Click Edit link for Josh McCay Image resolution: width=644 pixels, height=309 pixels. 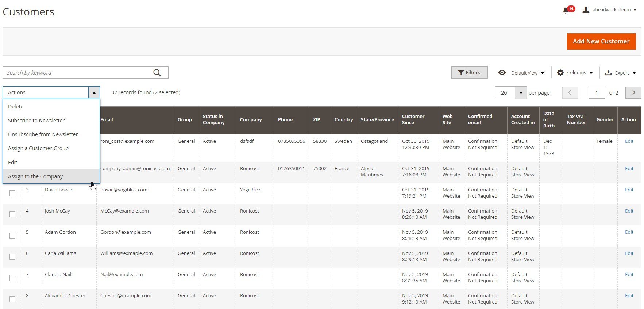(629, 211)
